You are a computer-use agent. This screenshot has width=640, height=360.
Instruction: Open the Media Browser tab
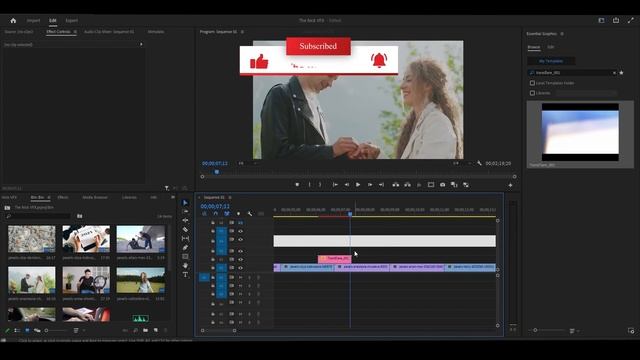(x=95, y=198)
